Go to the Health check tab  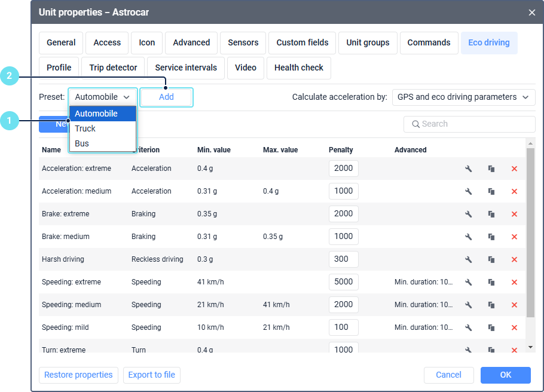coord(299,68)
